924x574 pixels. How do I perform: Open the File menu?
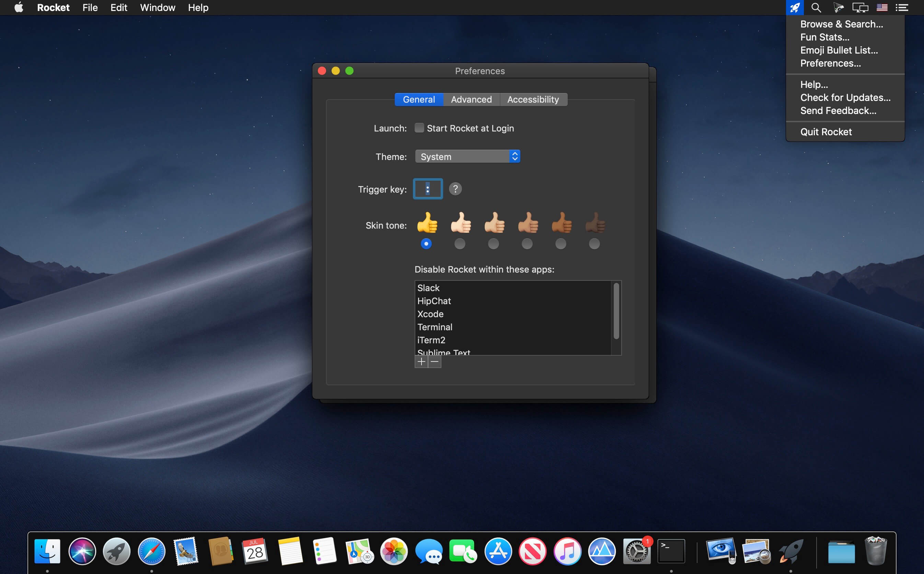(x=90, y=8)
